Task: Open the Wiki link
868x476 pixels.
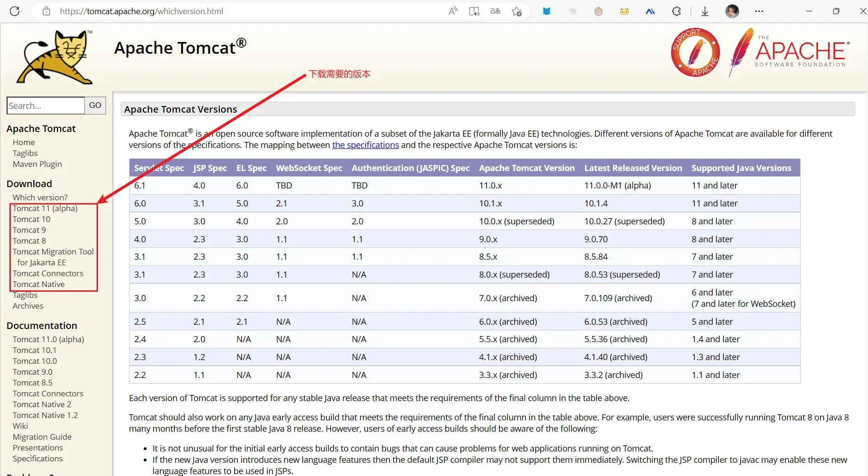Action: pos(20,426)
